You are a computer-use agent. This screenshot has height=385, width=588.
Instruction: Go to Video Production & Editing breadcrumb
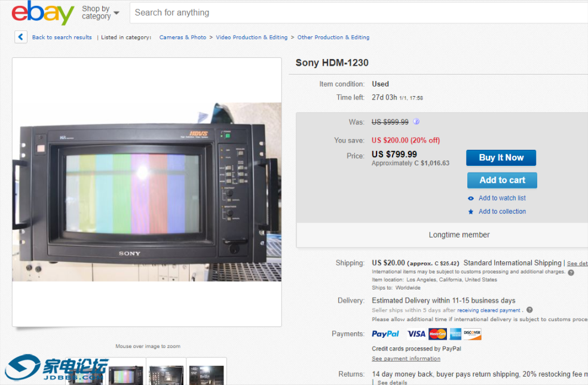coord(252,38)
